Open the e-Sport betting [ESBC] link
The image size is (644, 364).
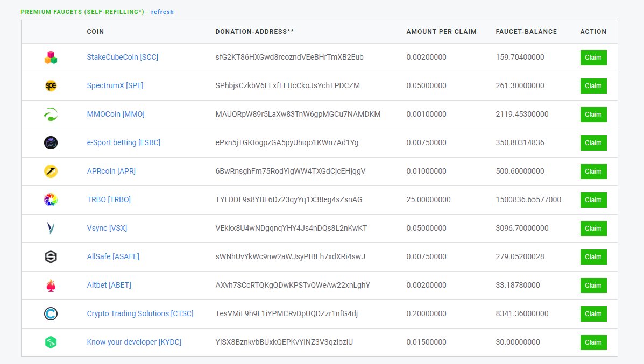124,142
